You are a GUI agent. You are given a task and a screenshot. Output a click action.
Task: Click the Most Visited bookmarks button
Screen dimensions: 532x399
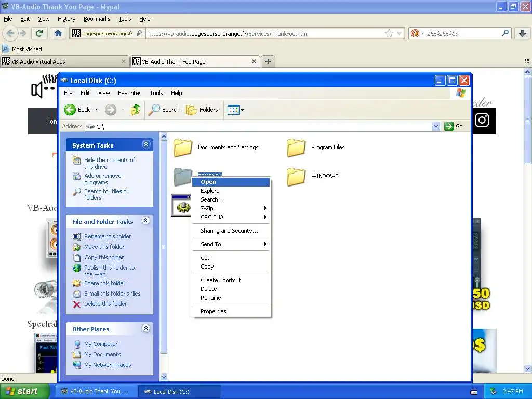tap(22, 49)
